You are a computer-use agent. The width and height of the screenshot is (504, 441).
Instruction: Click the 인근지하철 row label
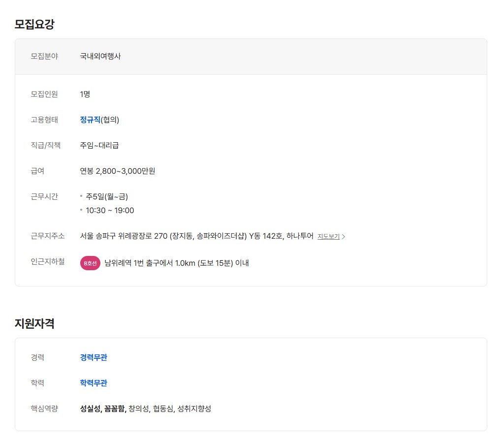[x=48, y=261]
